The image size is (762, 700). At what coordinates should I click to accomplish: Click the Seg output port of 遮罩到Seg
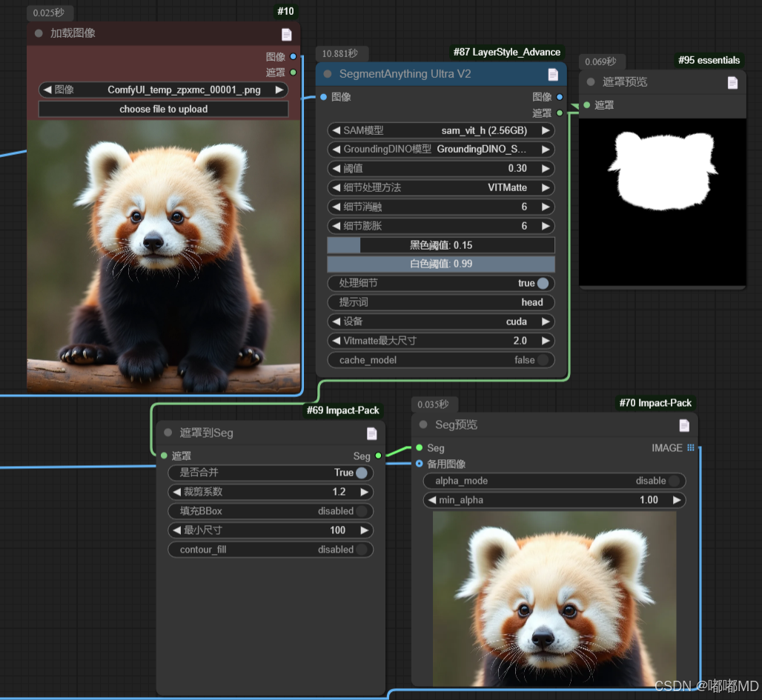click(378, 456)
